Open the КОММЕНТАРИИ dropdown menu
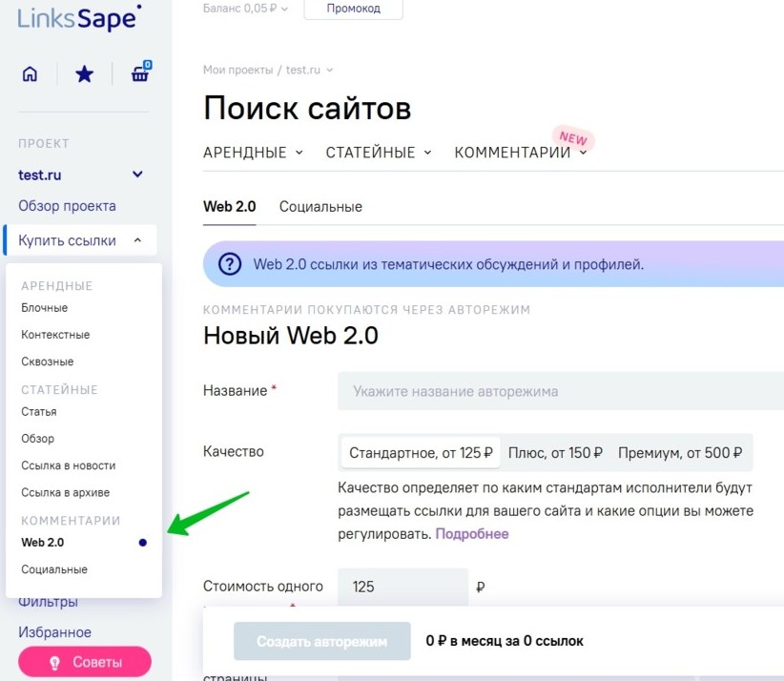The image size is (784, 681). click(x=521, y=153)
